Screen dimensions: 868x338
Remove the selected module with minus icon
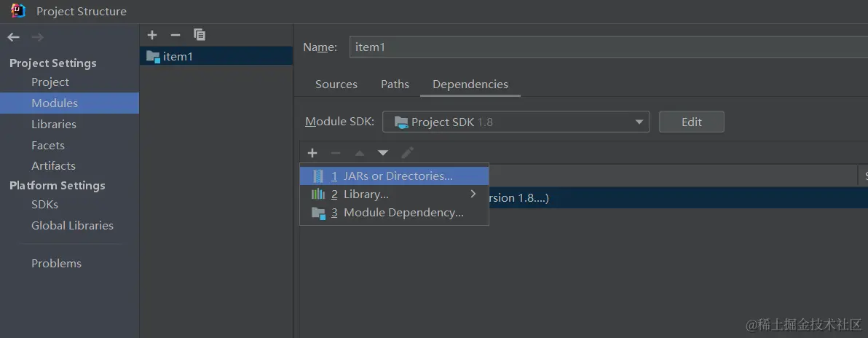175,35
